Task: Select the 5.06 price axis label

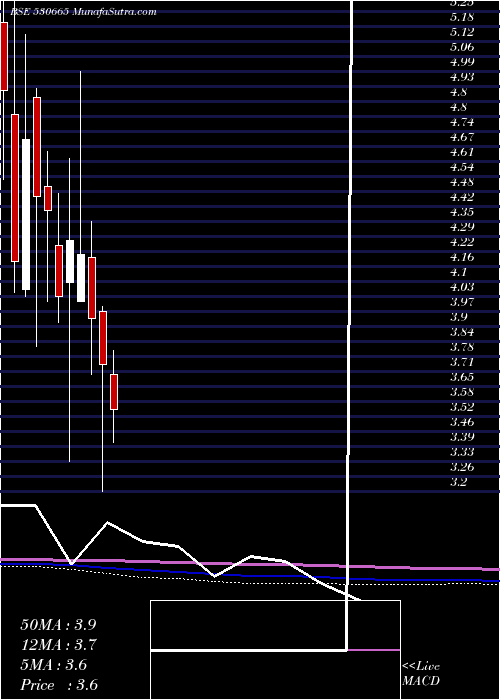Action: click(x=462, y=47)
